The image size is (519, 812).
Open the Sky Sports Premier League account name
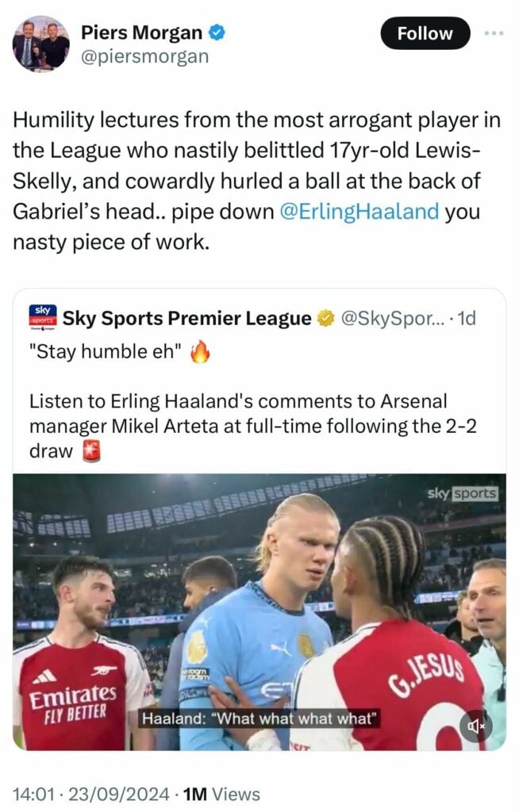coord(187,319)
